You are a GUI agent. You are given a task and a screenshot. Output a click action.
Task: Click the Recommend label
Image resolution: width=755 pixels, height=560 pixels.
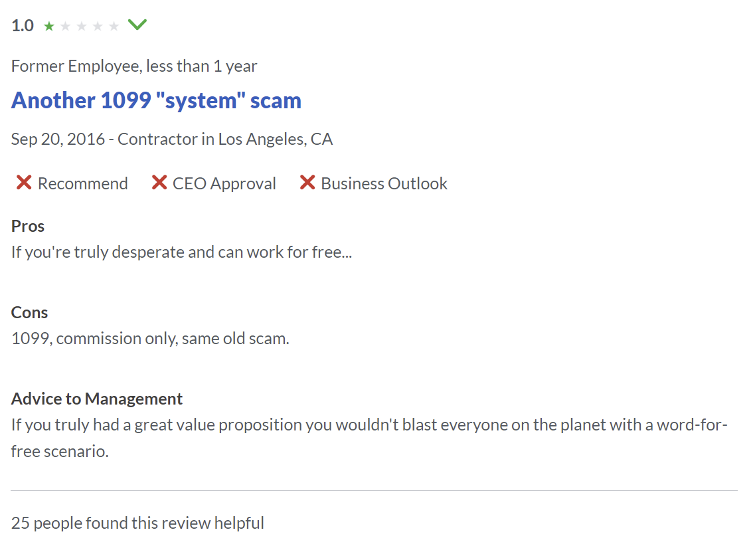click(83, 183)
